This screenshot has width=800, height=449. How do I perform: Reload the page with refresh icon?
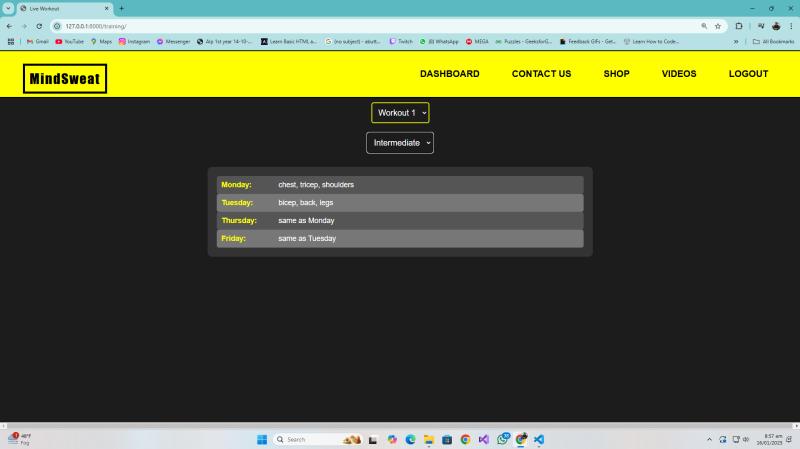39,26
